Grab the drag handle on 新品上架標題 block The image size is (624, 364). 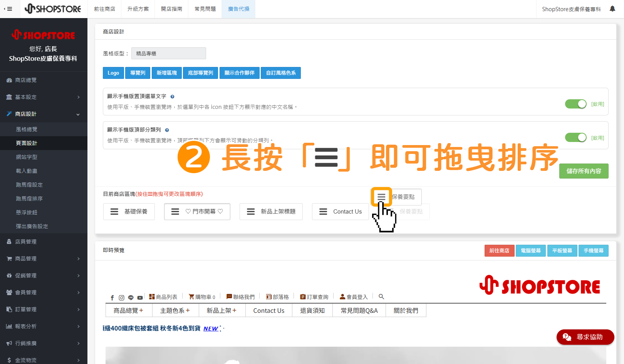click(251, 212)
